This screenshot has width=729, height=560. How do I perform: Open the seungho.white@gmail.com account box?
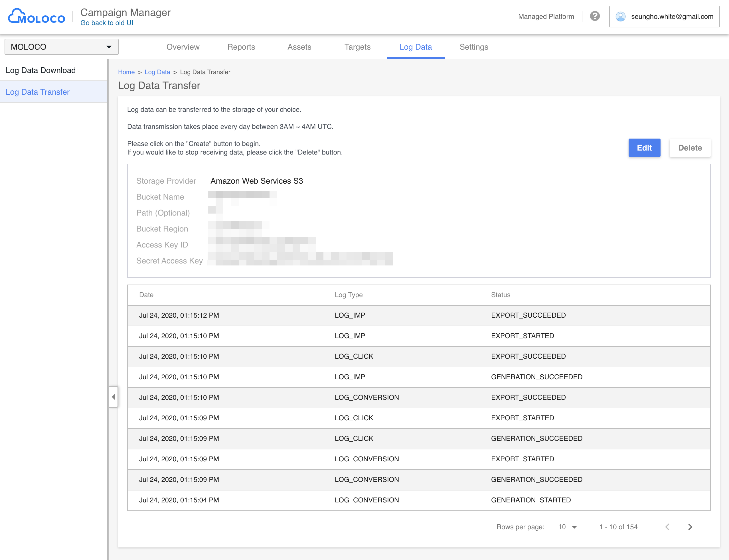coord(664,16)
